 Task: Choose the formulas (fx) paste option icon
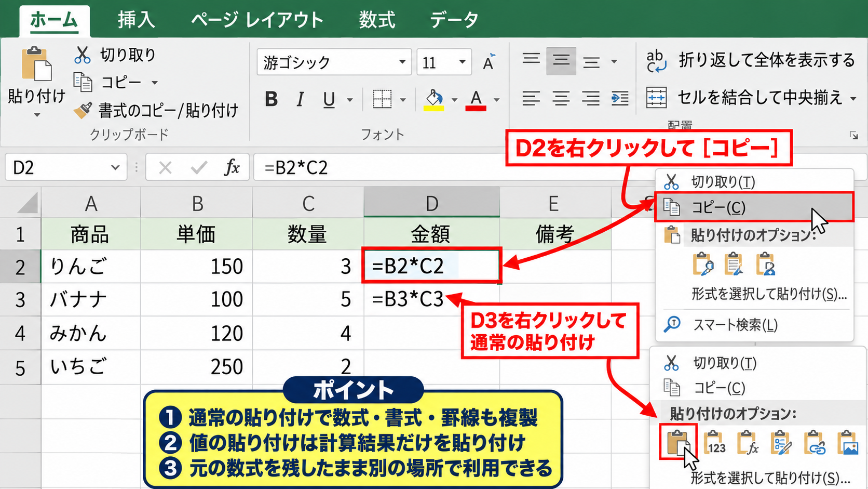click(748, 443)
